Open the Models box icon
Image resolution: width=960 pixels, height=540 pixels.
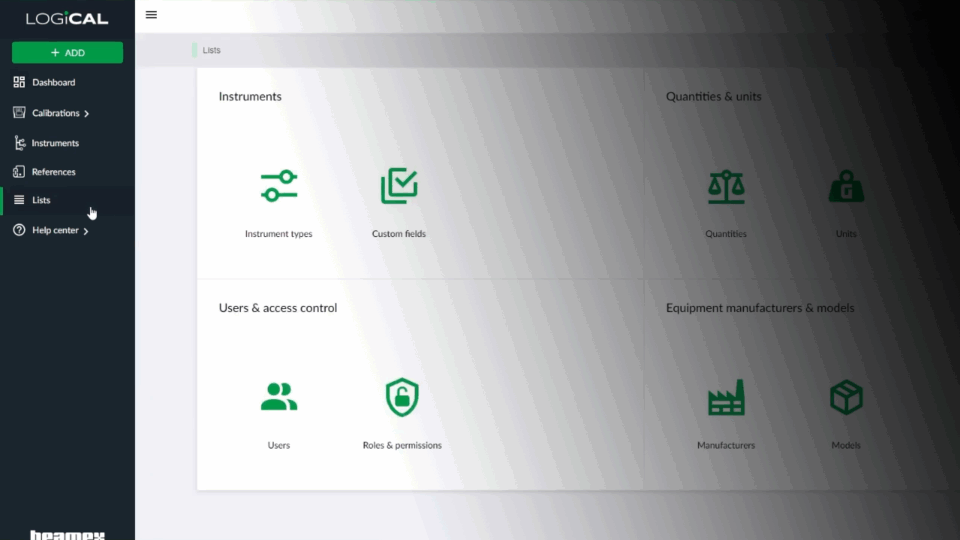point(846,397)
